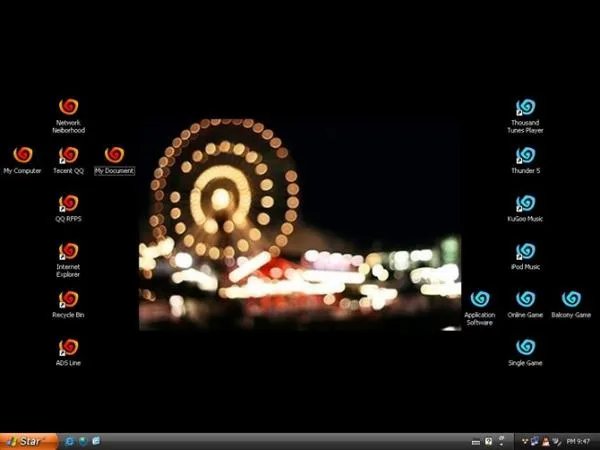Open the Start menu

[x=27, y=441]
